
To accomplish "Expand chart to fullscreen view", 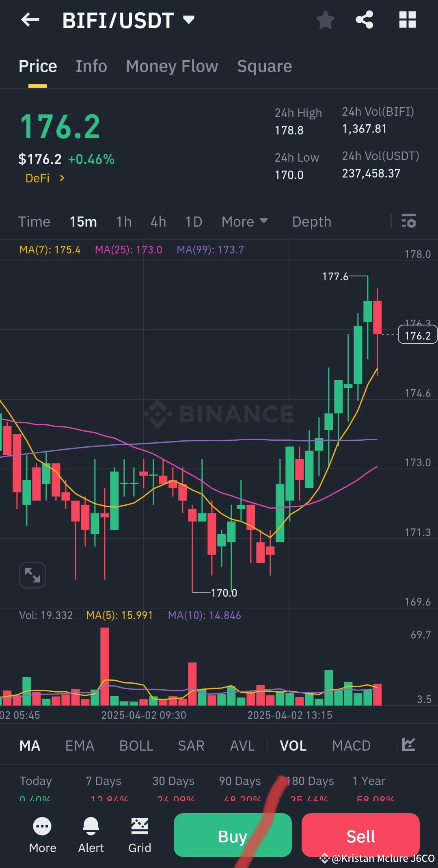I will point(32,575).
